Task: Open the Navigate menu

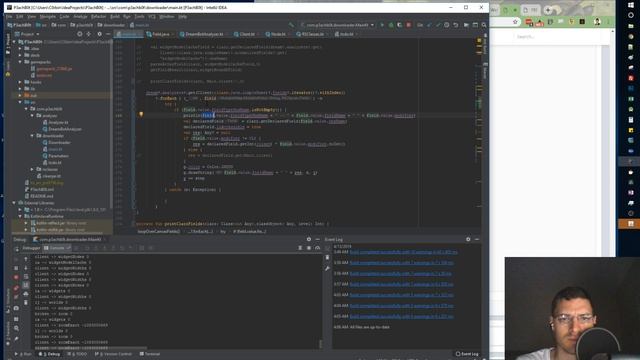Action: (48, 17)
